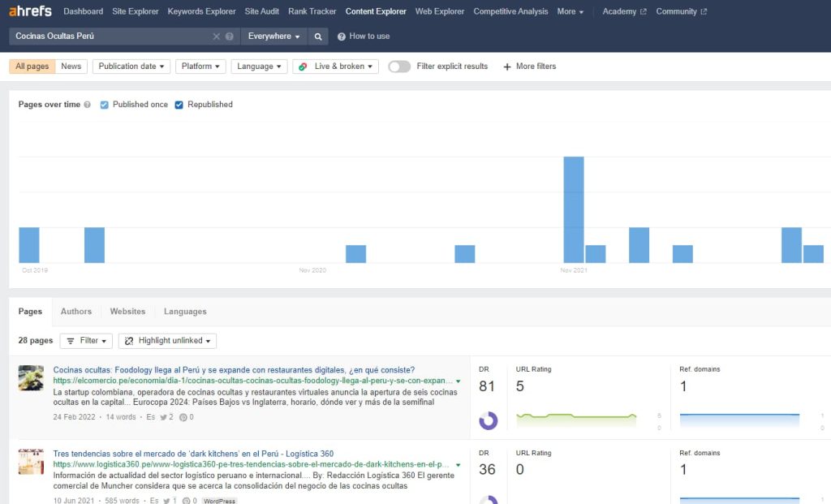Screen dimensions: 831x504
Task: Click the Pages over time info icon
Action: [x=88, y=105]
